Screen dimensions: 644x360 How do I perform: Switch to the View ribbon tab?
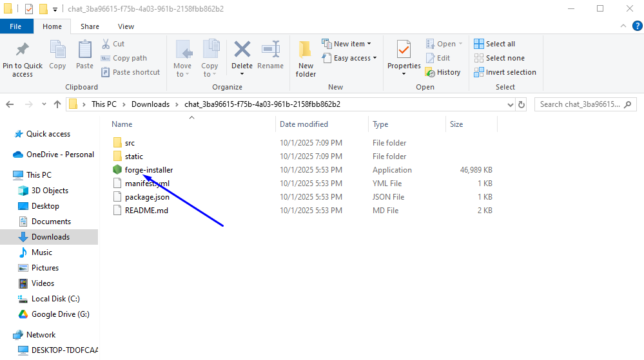(126, 26)
